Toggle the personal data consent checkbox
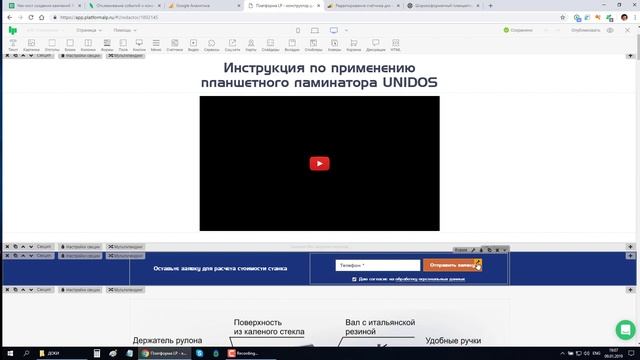640x360 pixels. pos(354,279)
